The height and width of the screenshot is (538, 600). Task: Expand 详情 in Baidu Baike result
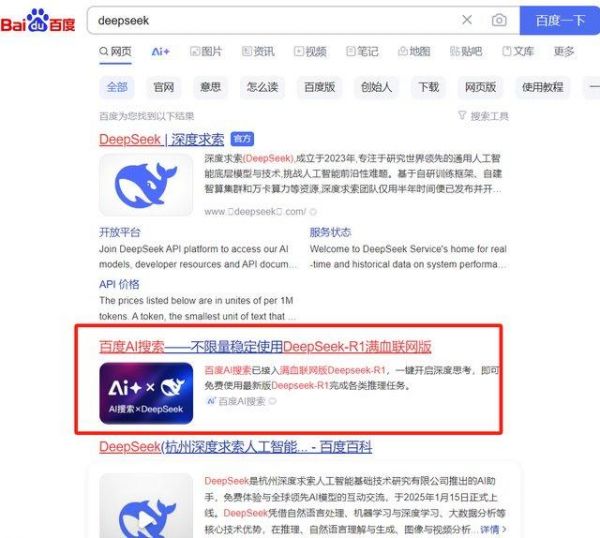coord(493,529)
